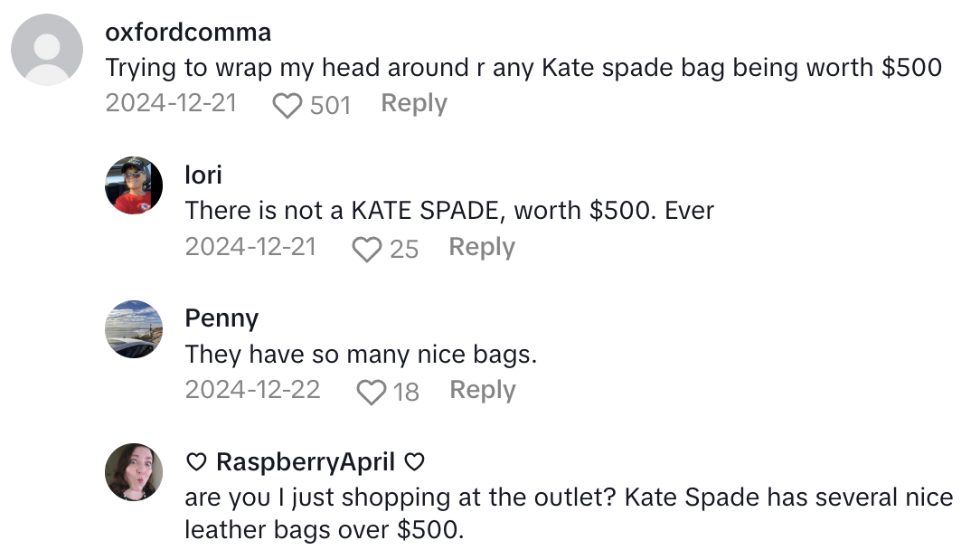Like Penny's comment with the heart
The height and width of the screenshot is (550, 980).
coord(371,392)
